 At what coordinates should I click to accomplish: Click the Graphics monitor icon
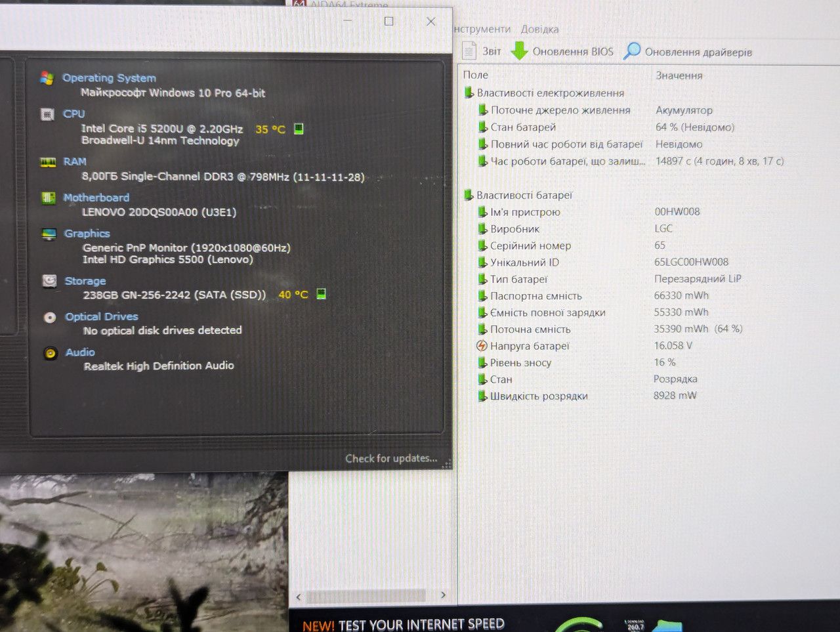(x=49, y=234)
